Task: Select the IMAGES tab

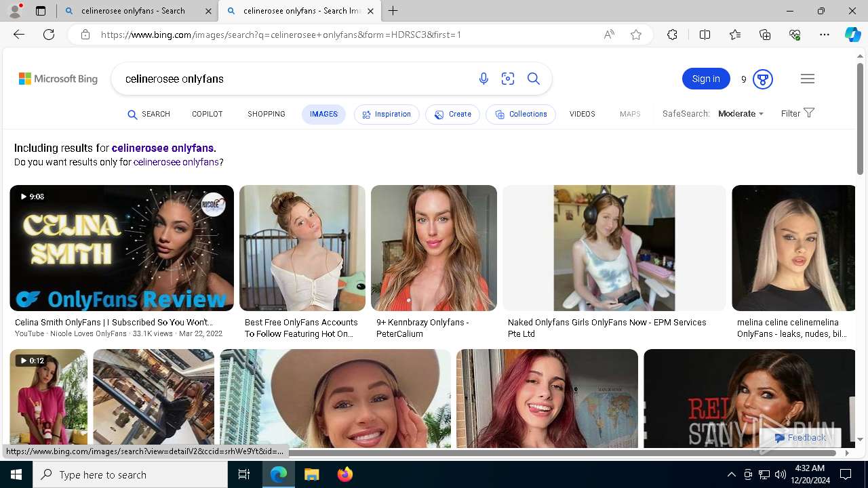Action: [x=323, y=115]
